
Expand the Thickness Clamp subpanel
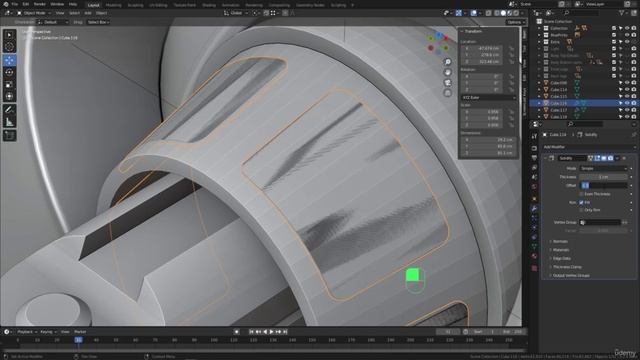[566, 267]
